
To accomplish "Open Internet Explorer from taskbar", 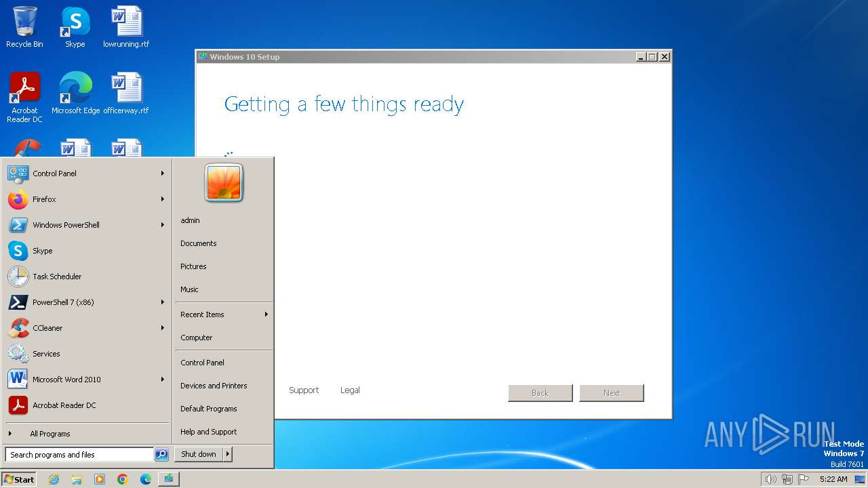I will click(x=54, y=479).
